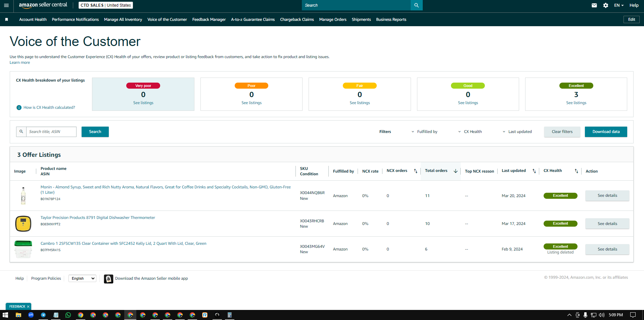The height and width of the screenshot is (320, 644).
Task: Click the Amazon Seller mobile app icon
Action: coord(108,279)
